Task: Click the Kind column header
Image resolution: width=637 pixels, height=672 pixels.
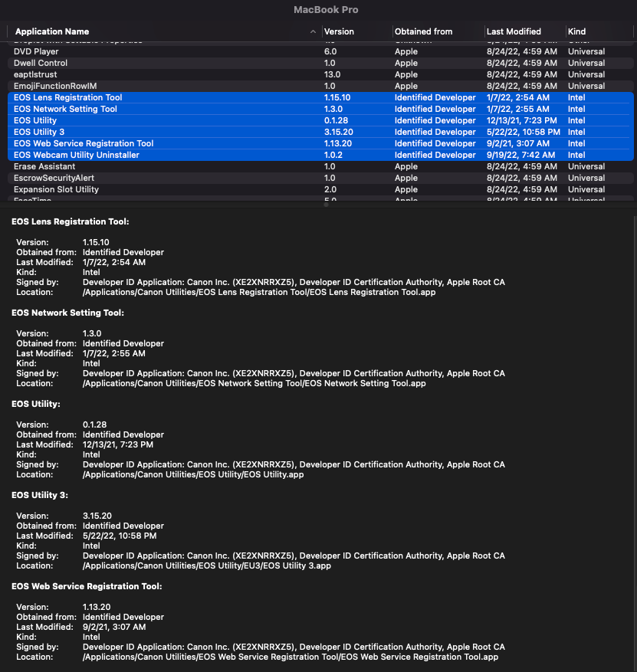Action: (576, 31)
